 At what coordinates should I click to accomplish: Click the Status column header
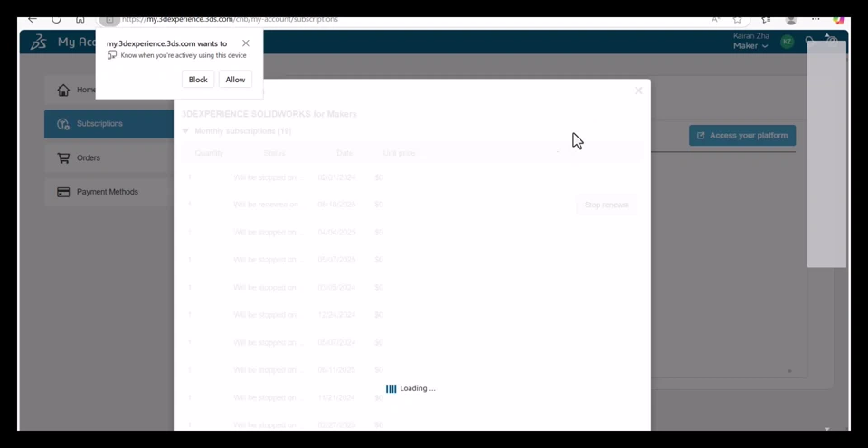(x=275, y=153)
